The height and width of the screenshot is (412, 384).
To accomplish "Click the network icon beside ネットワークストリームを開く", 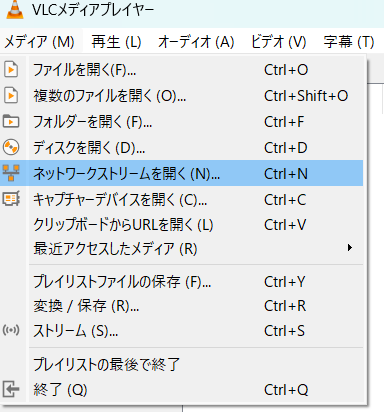I will click(x=11, y=173).
